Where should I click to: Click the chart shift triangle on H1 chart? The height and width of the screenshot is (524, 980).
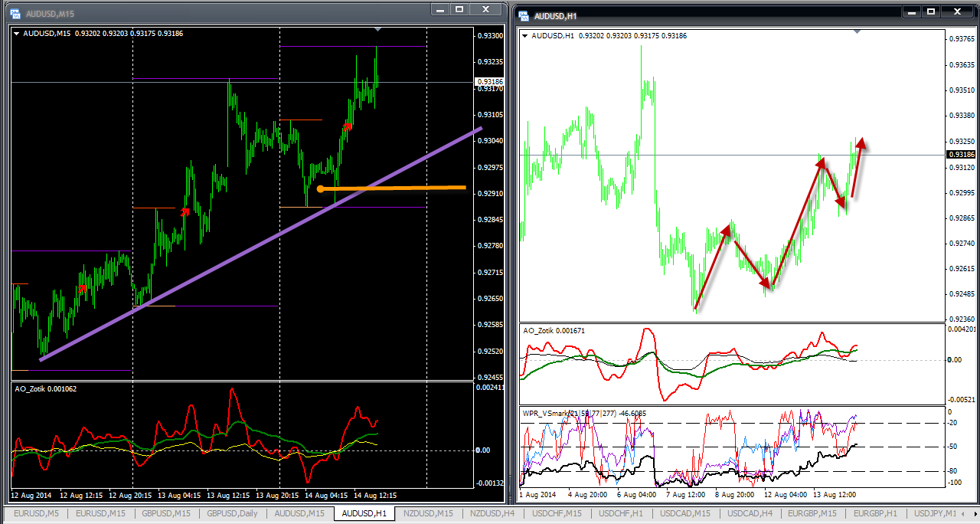[x=857, y=31]
